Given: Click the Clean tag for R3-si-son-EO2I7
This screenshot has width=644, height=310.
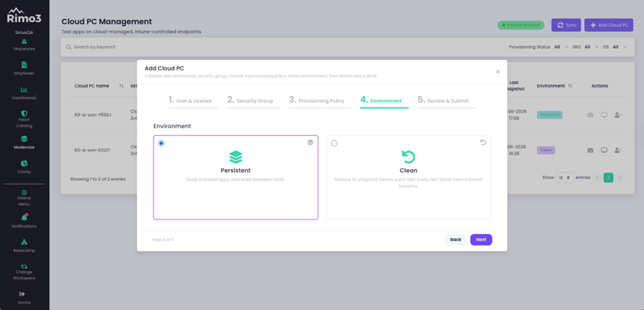Looking at the screenshot, I should [546, 151].
